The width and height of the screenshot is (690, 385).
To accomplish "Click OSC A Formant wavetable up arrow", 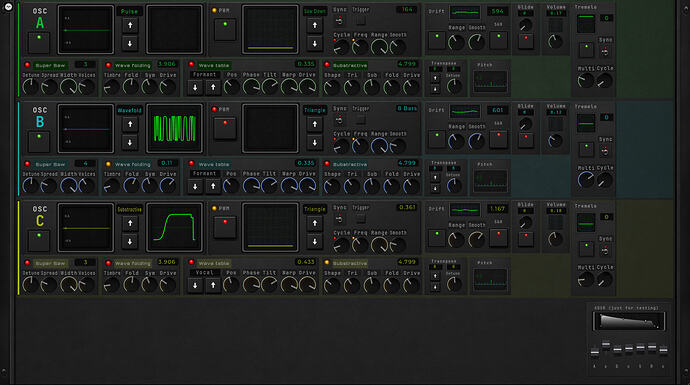I will point(213,88).
